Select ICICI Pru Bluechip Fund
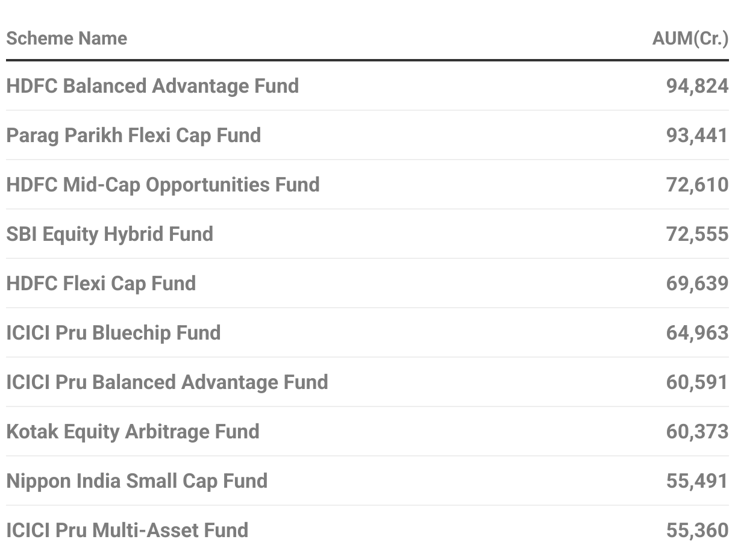Image resolution: width=735 pixels, height=560 pixels. pos(113,333)
